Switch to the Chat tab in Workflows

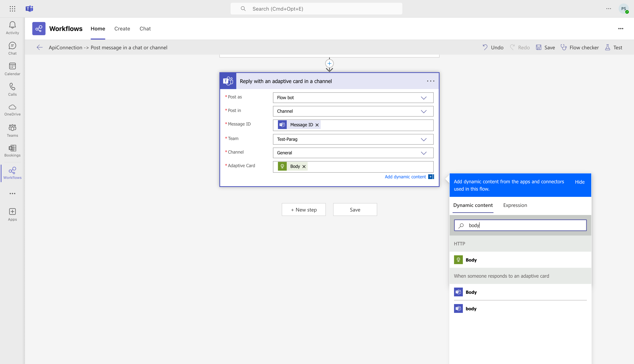145,28
